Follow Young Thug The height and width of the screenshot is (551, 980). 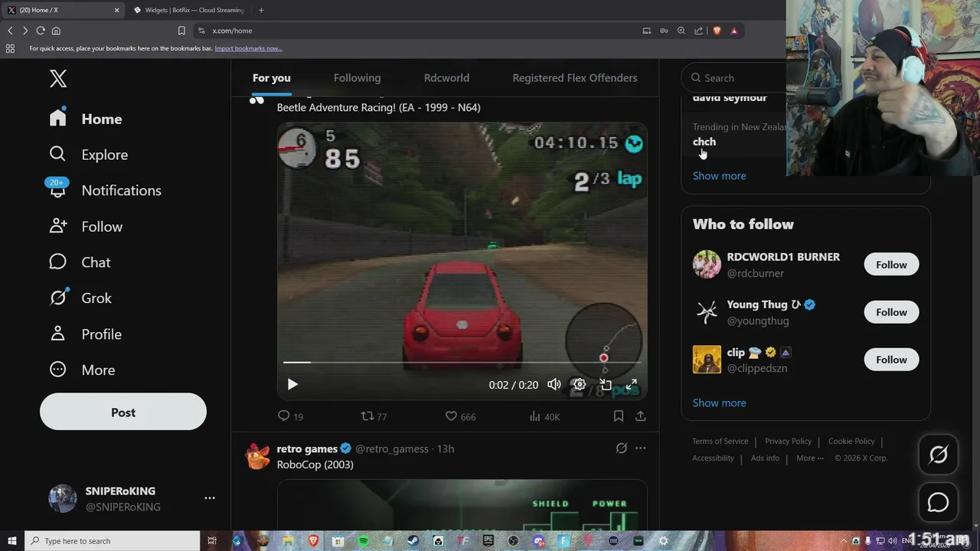(891, 312)
